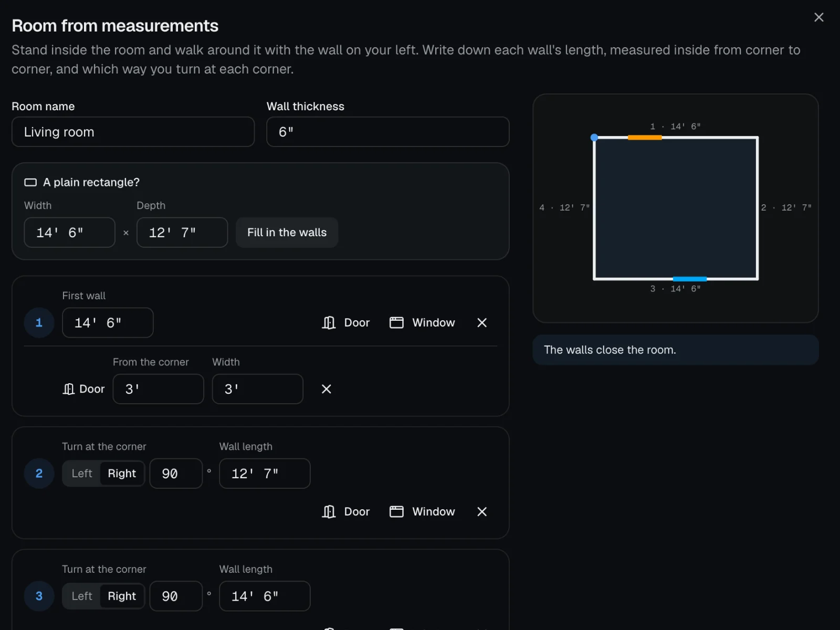Screen dimensions: 840x630
Task: Click the '1 · 14' 6"' preview label
Action: click(x=676, y=127)
